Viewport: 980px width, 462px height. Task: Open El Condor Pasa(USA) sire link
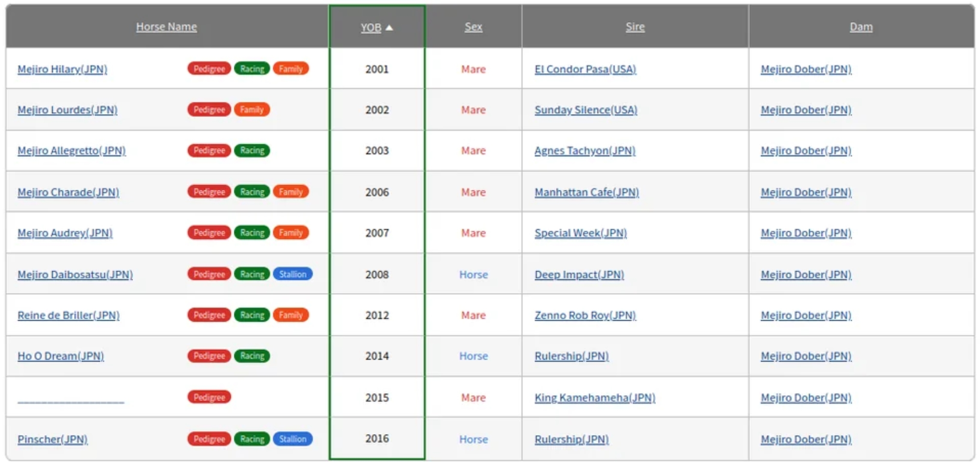coord(585,69)
